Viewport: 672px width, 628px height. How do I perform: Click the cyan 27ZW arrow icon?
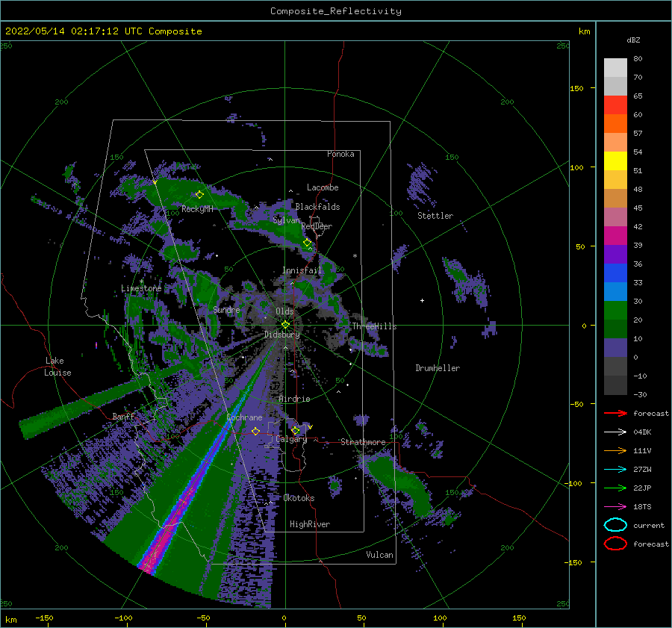coord(615,470)
